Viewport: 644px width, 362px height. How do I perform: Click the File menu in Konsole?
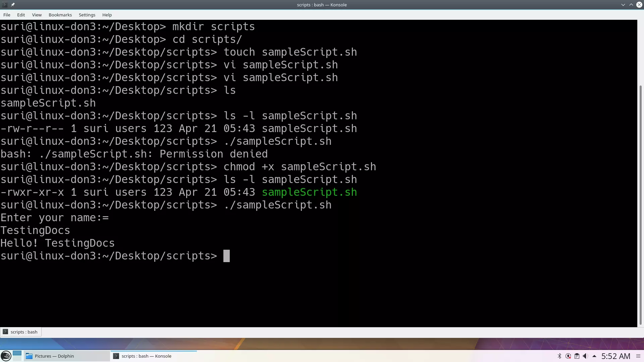pyautogui.click(x=7, y=15)
